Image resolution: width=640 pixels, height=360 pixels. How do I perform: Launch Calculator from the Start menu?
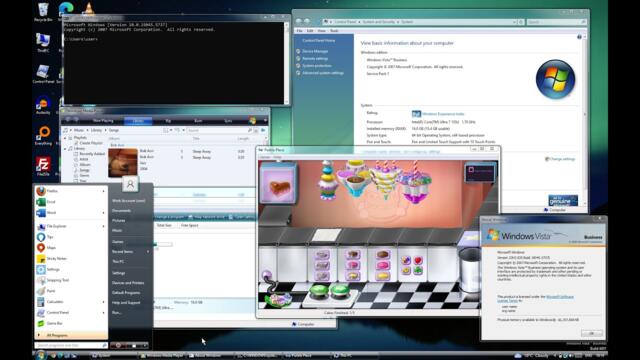[70, 302]
